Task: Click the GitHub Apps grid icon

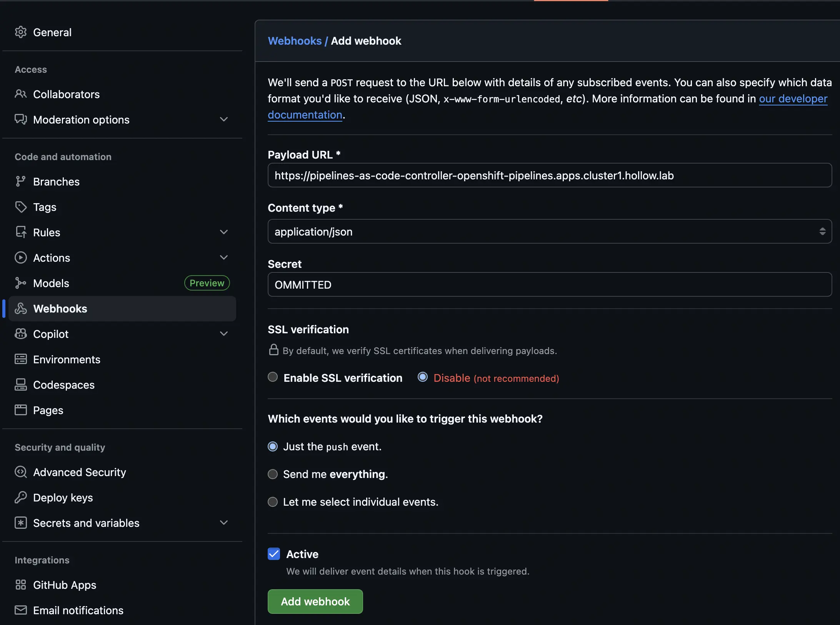Action: (x=21, y=585)
